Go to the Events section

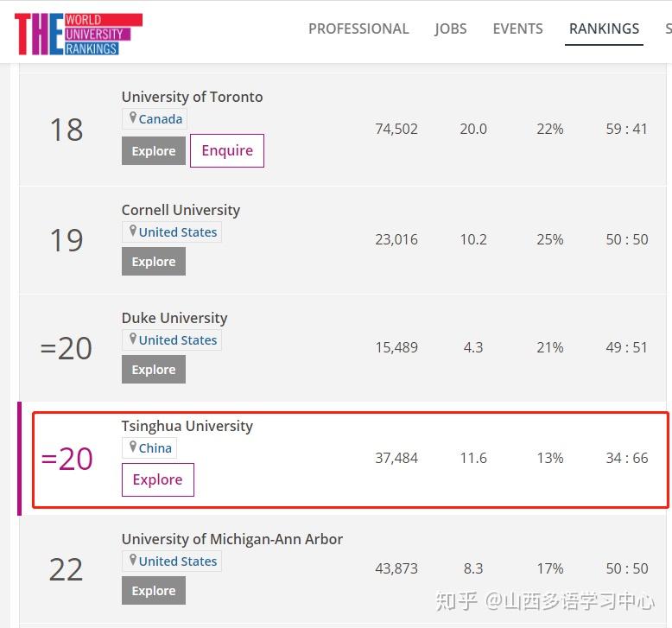517,29
